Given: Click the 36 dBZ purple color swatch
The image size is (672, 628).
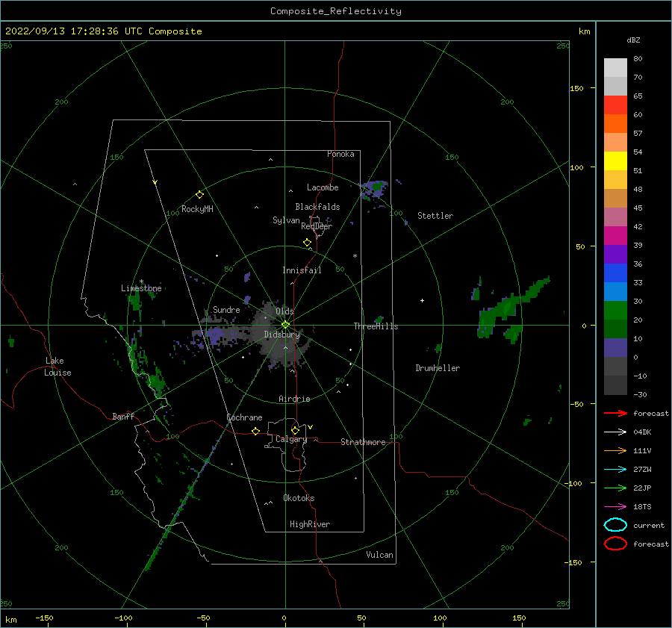Looking at the screenshot, I should tap(615, 254).
